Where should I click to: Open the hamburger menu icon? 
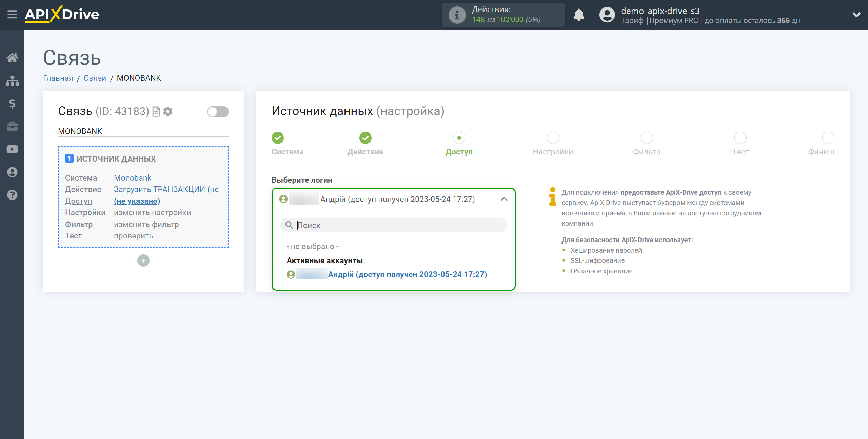12,15
